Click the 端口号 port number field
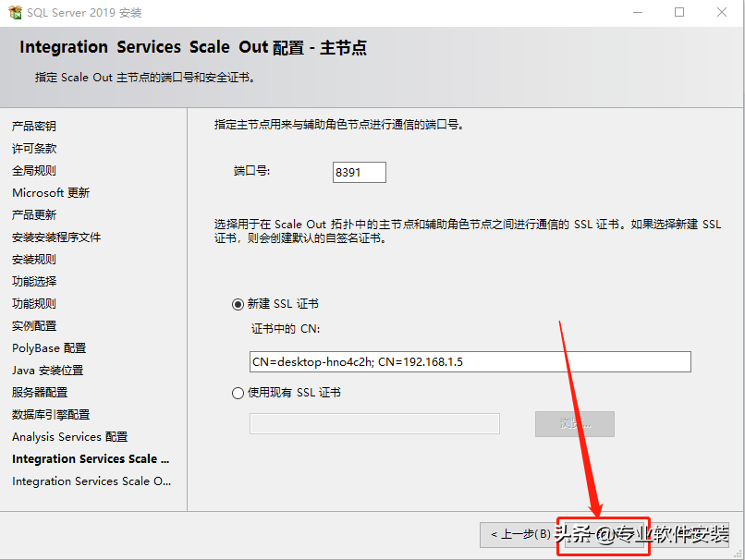This screenshot has height=560, width=745. [x=360, y=173]
